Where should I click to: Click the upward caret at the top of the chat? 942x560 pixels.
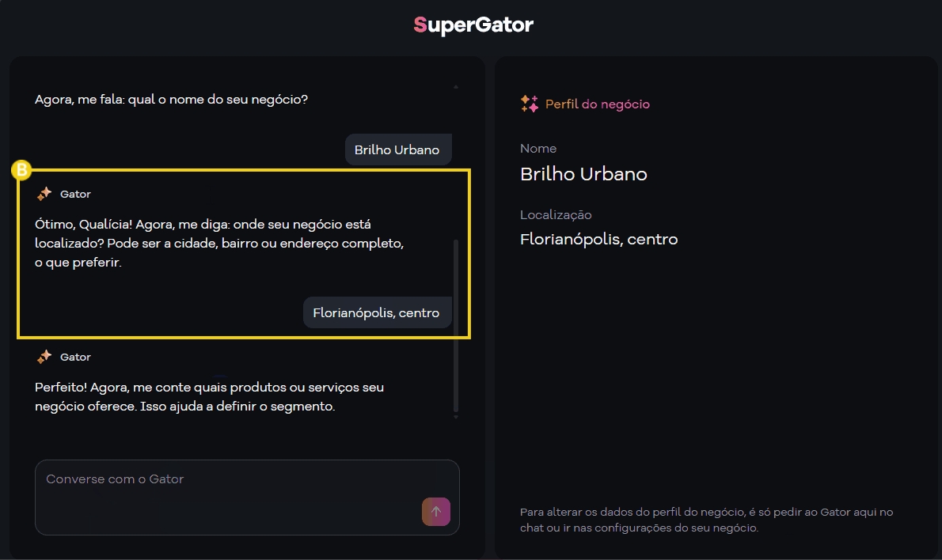tap(455, 85)
